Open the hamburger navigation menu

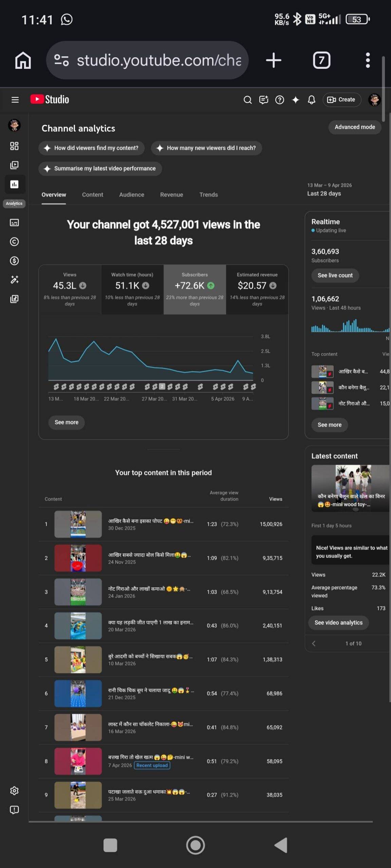click(x=15, y=100)
